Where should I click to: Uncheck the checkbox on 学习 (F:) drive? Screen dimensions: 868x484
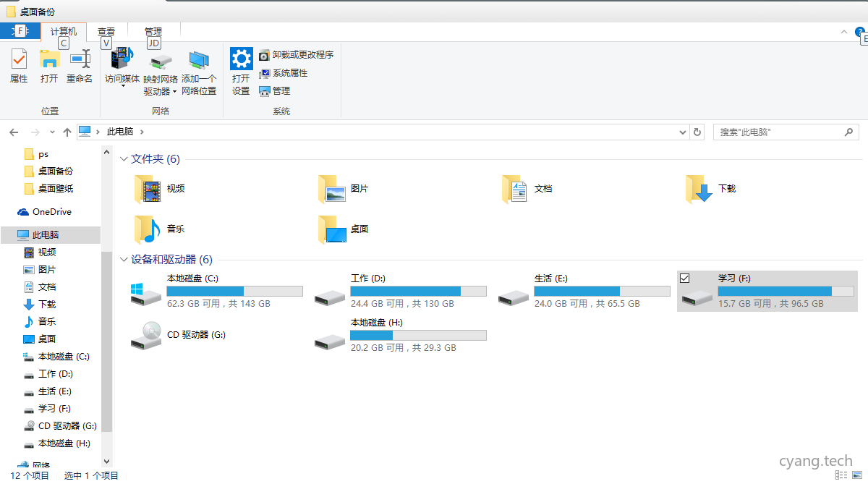coord(683,277)
